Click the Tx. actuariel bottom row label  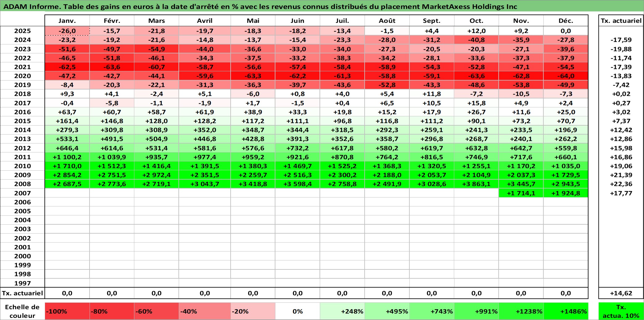pyautogui.click(x=23, y=293)
